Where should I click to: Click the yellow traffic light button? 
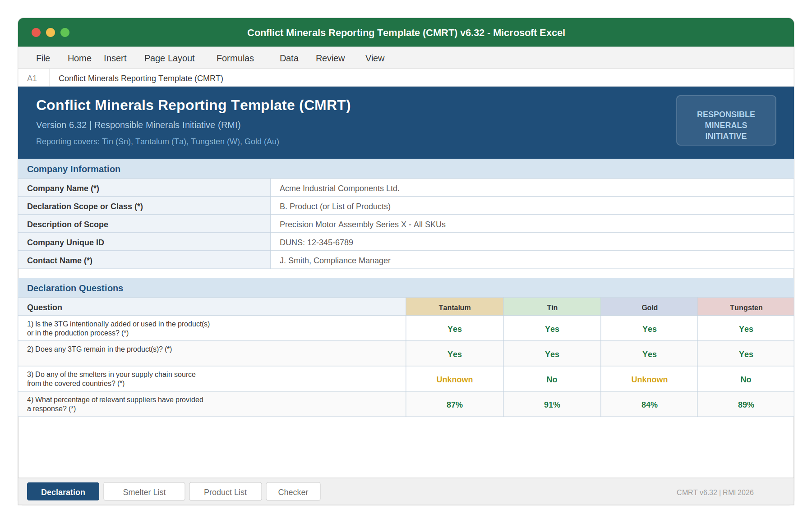pos(51,32)
